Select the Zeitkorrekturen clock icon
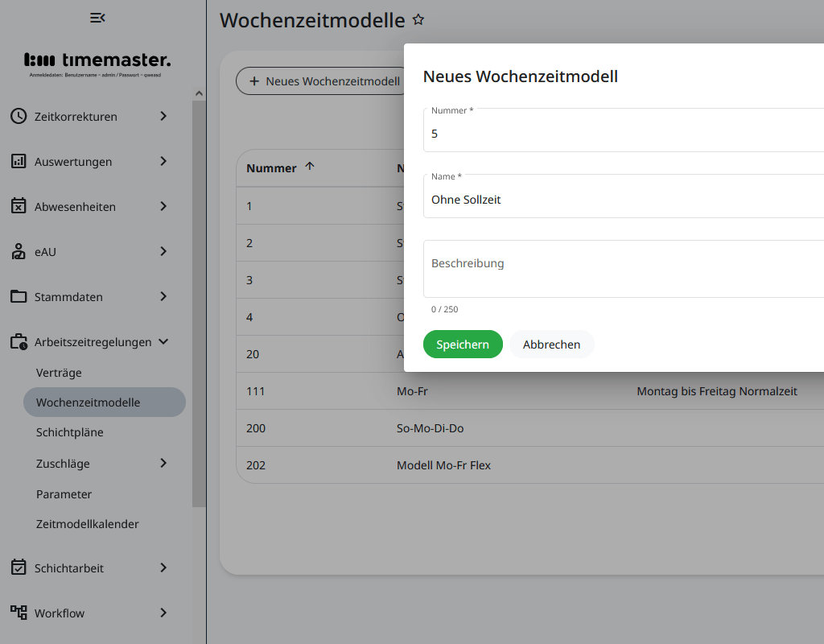The height and width of the screenshot is (644, 824). click(x=18, y=116)
